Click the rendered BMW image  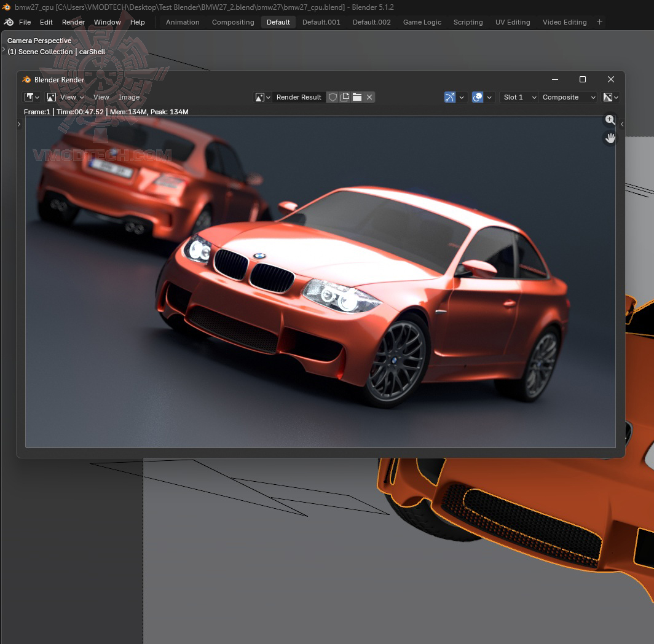320,282
